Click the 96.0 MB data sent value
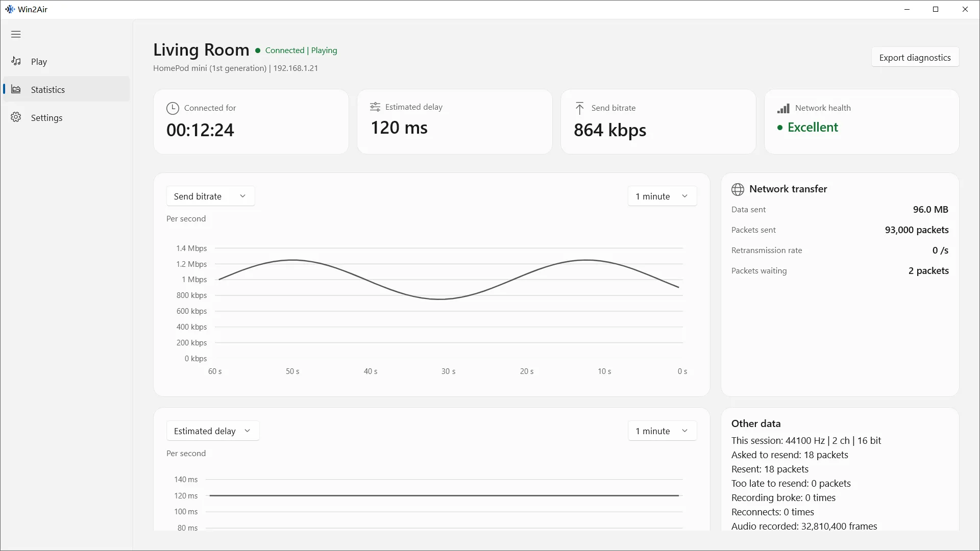Screen dimensions: 980x551 [930, 209]
